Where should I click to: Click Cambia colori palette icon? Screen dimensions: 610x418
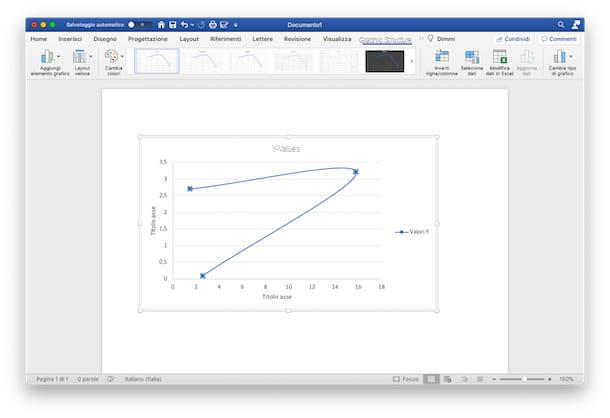point(111,57)
